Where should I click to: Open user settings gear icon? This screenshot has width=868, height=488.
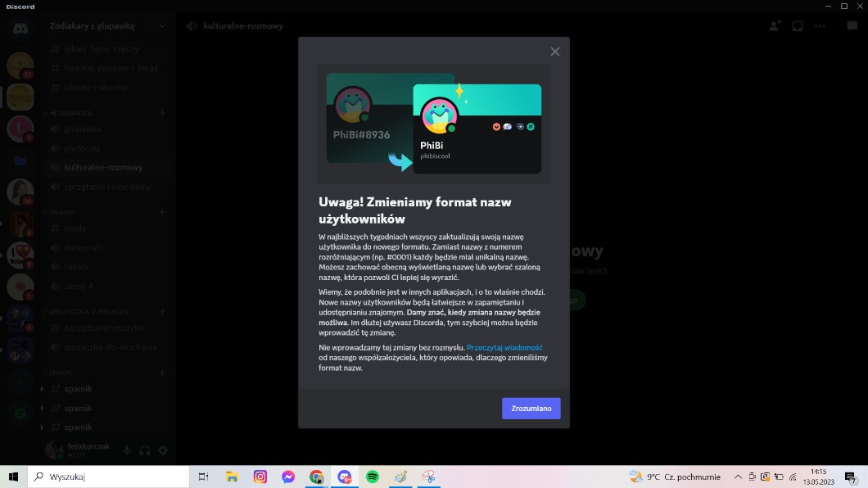[x=163, y=450]
